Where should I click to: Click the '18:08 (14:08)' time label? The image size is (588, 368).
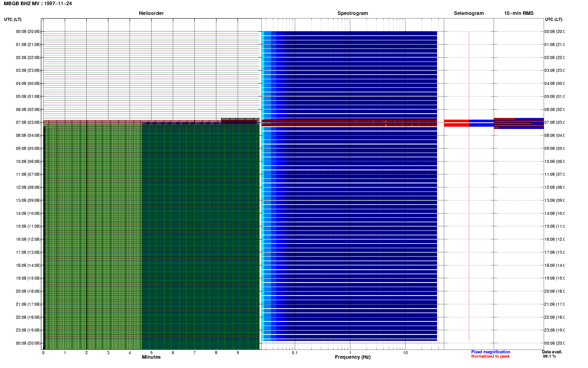click(28, 265)
